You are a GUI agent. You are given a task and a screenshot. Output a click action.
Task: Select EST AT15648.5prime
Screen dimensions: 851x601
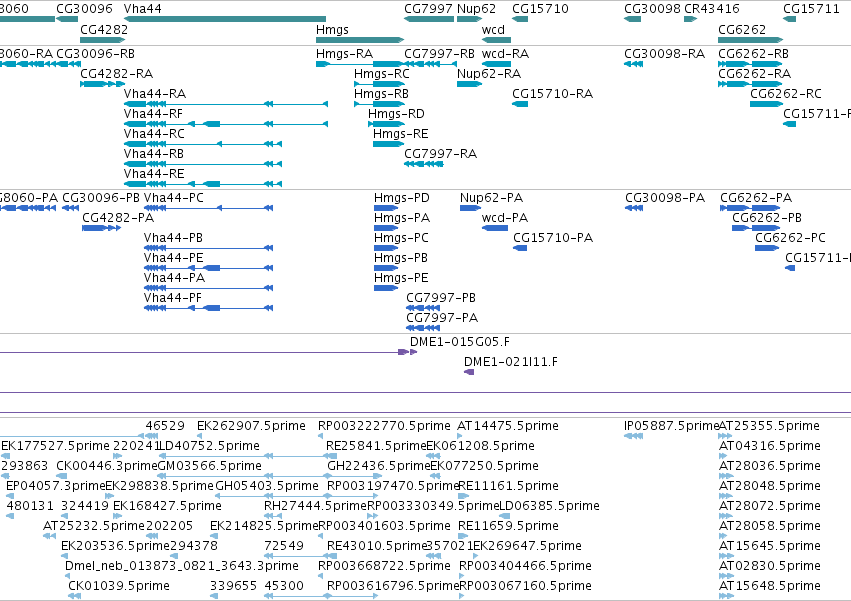point(770,586)
